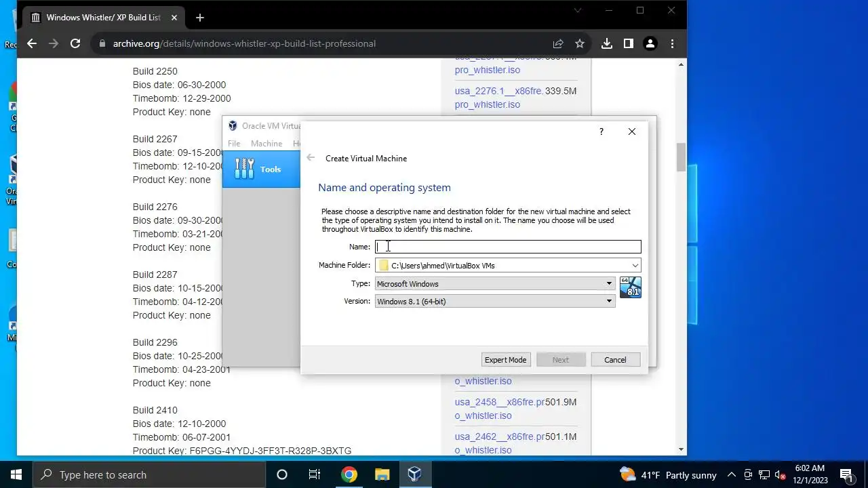
Task: Open the Chrome tab search chevron
Action: click(x=578, y=11)
